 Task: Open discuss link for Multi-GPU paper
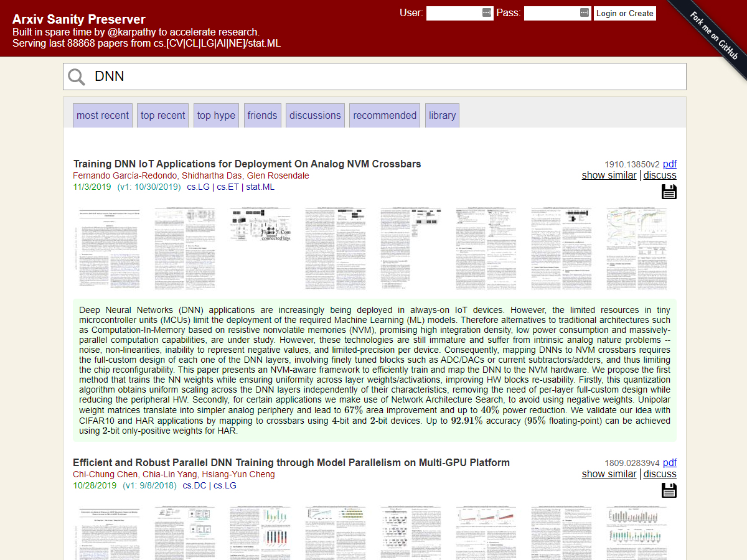(x=660, y=474)
